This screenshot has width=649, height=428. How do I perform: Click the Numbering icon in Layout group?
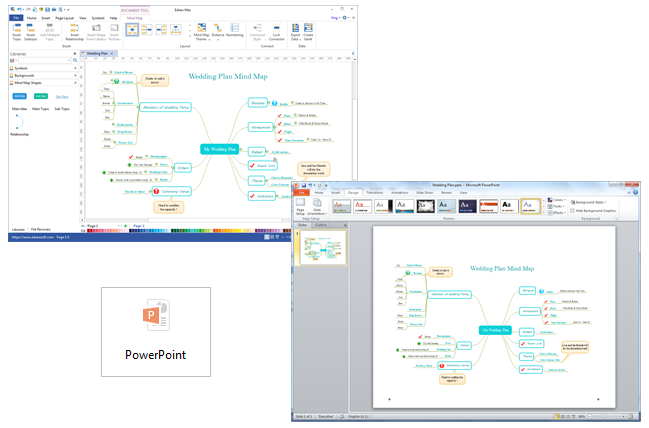coord(234,31)
